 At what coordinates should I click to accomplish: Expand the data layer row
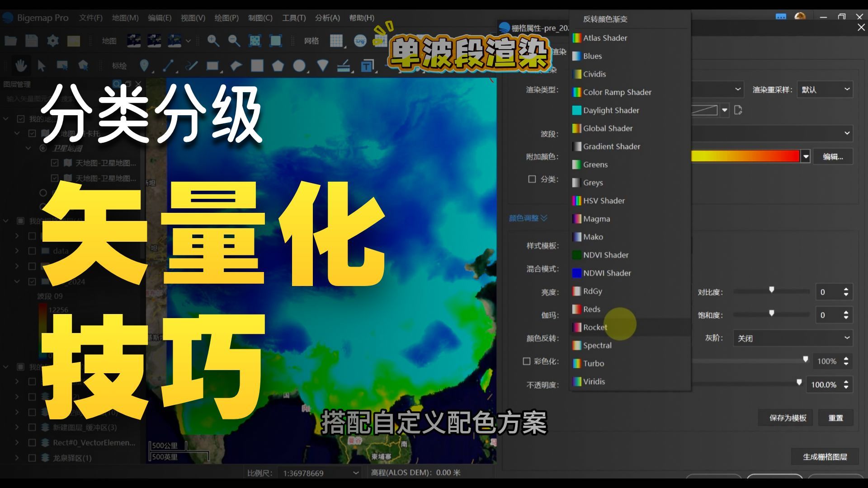(17, 251)
